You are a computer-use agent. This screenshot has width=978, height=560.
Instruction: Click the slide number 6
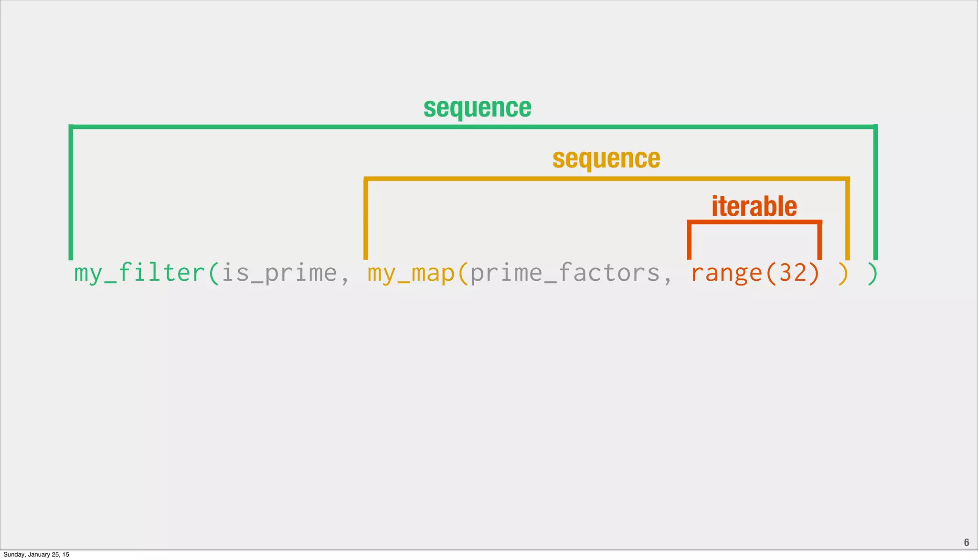967,542
